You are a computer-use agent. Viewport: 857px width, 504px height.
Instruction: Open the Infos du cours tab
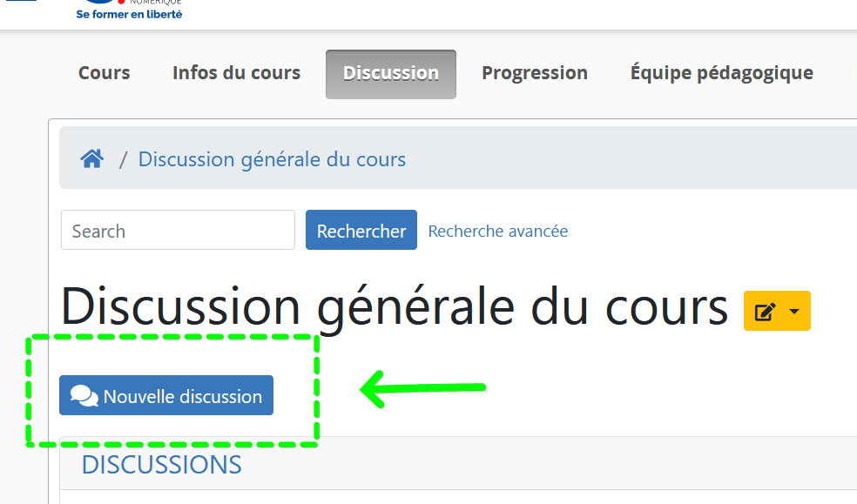tap(236, 73)
